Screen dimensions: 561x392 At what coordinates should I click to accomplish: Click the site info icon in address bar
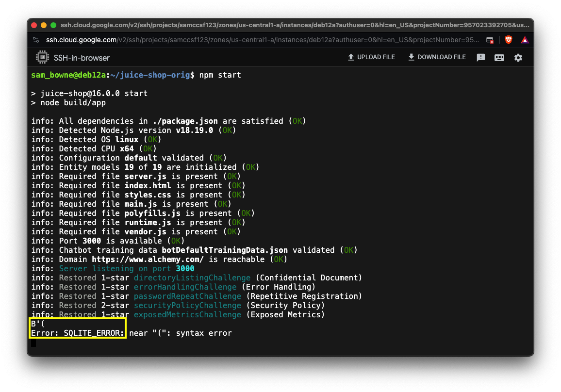[36, 40]
